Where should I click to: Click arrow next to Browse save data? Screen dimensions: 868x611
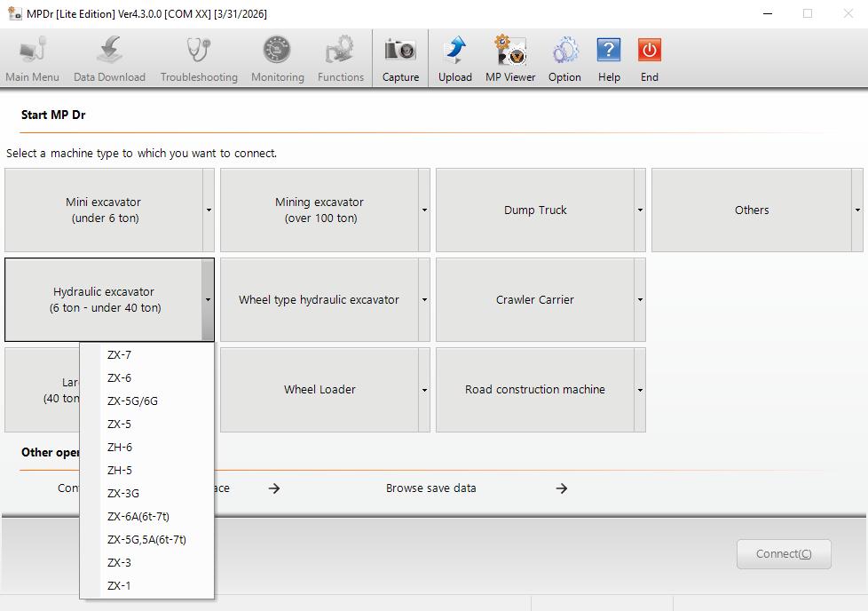[x=561, y=488]
